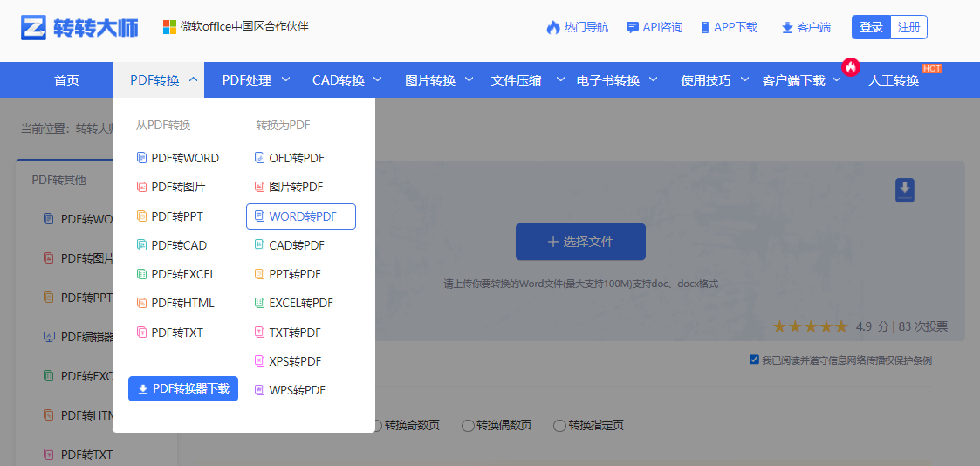Select WORD转PDF text in the dropdown menu
This screenshot has width=980, height=466.
point(303,216)
